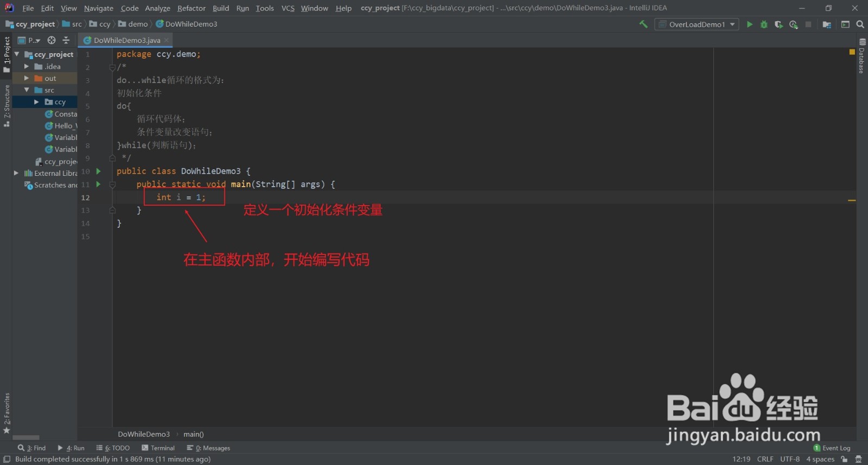The image size is (868, 465).
Task: Click the tool-window quick access icon in status bar
Action: coord(7,459)
